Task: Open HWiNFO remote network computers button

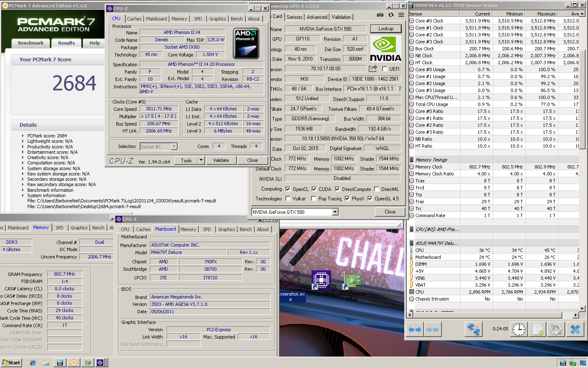Action: [473, 330]
